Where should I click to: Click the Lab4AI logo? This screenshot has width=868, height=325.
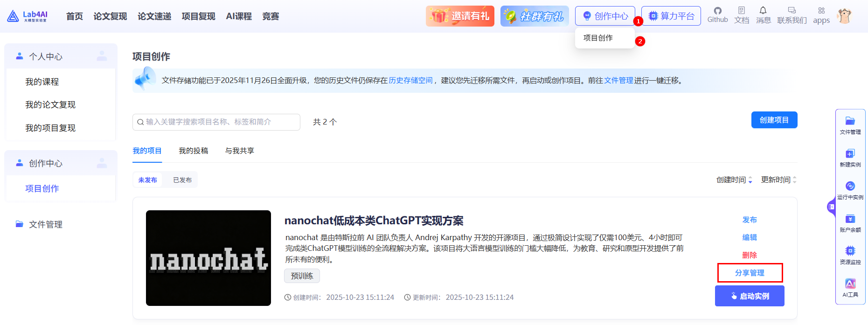(28, 16)
